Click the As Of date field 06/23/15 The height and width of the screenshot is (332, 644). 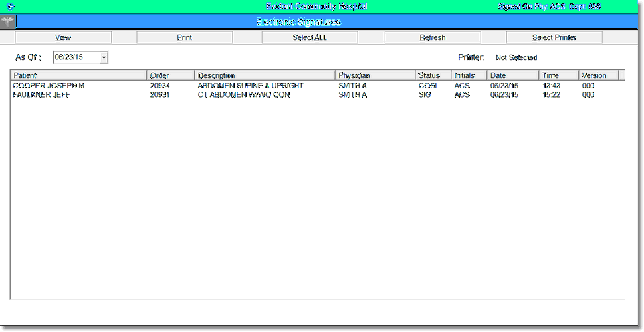[76, 57]
